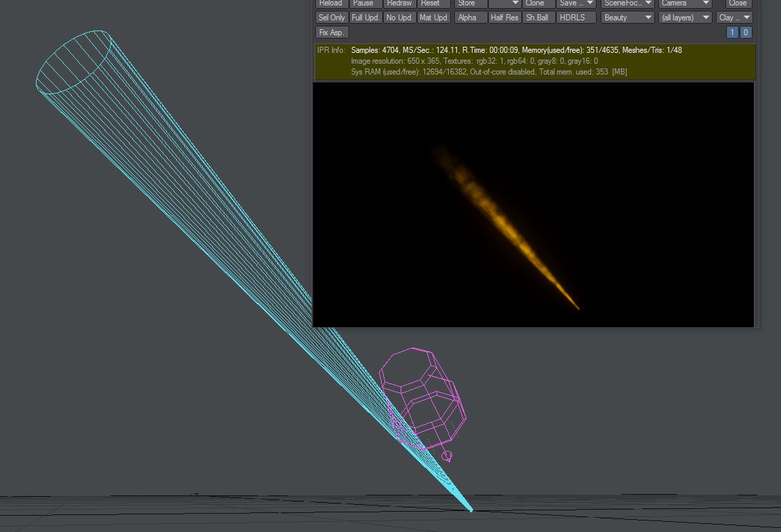
Task: Toggle the Full Upd. mode
Action: (x=365, y=18)
